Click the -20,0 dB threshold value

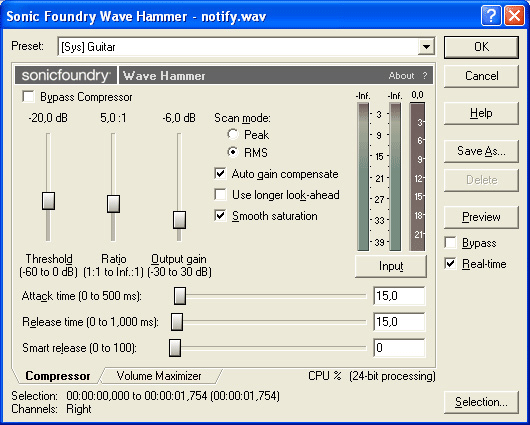[x=48, y=118]
